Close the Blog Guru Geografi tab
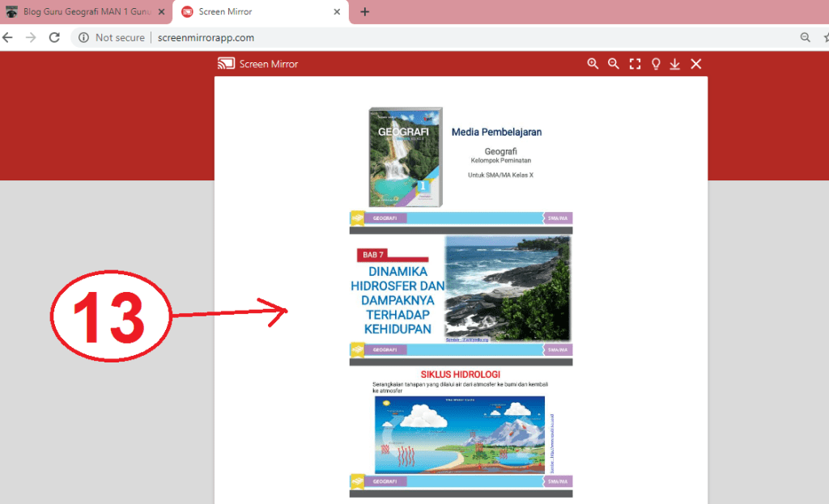 point(160,12)
